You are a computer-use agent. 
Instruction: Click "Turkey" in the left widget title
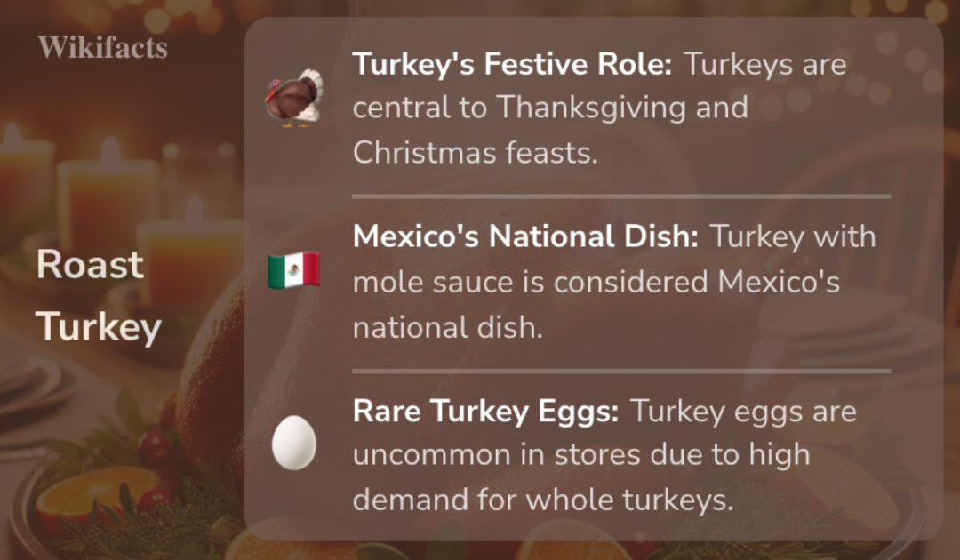pos(99,326)
